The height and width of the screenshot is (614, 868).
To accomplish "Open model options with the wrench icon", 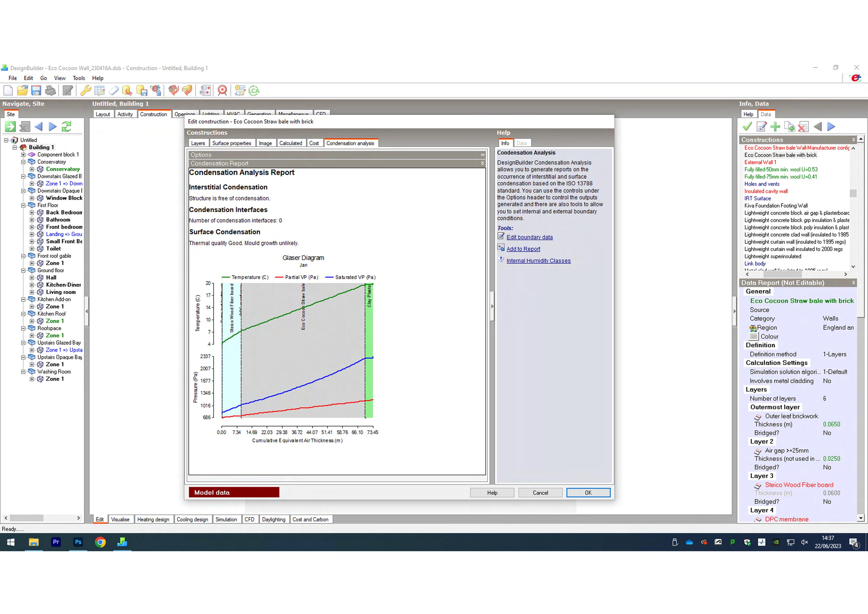I will [86, 90].
